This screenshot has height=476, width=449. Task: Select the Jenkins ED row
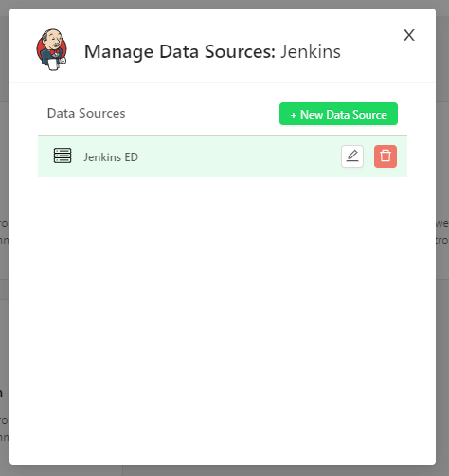click(223, 156)
